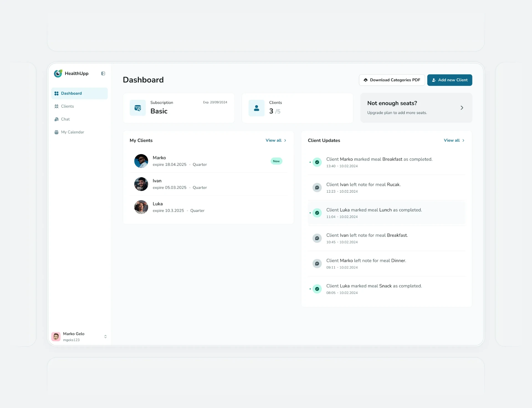The width and height of the screenshot is (532, 408).
Task: Open update 'Client Ivan left note for meal Rucak'
Action: [387, 188]
